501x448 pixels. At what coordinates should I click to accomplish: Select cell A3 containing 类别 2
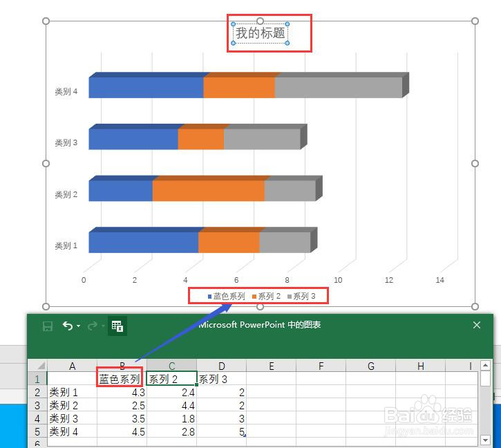pyautogui.click(x=72, y=405)
